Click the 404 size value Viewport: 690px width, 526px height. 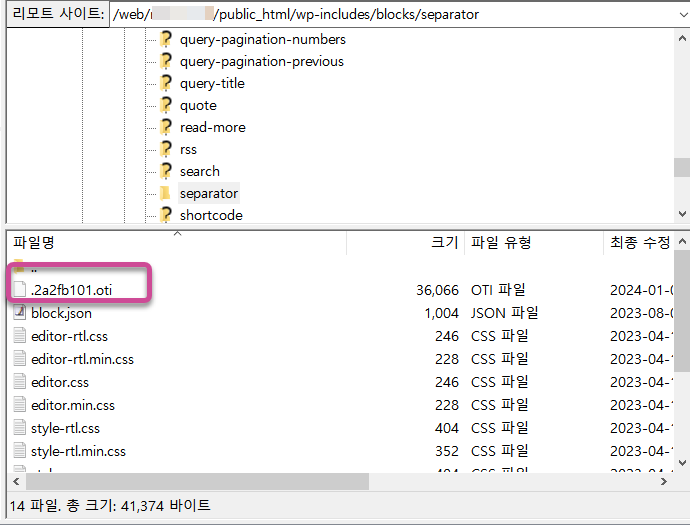pyautogui.click(x=447, y=428)
